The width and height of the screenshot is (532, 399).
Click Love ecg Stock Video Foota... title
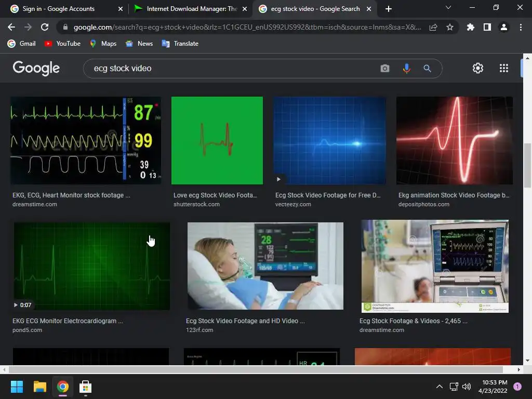tap(215, 195)
